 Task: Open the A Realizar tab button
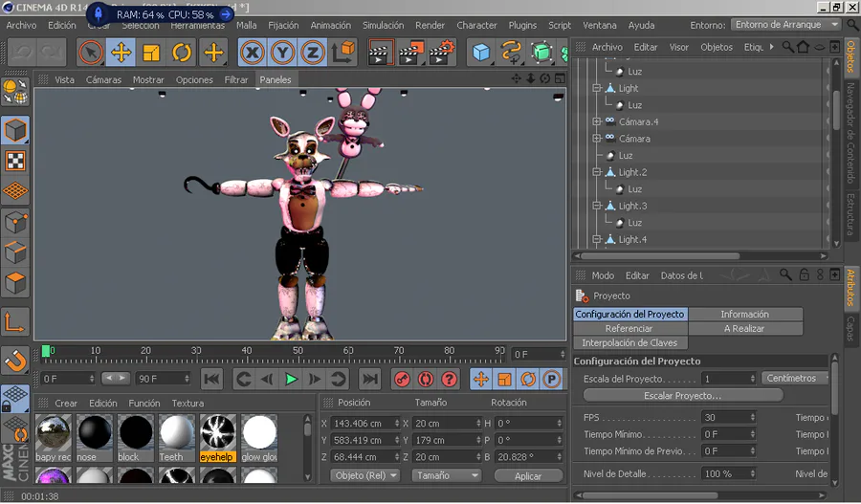[x=745, y=328]
